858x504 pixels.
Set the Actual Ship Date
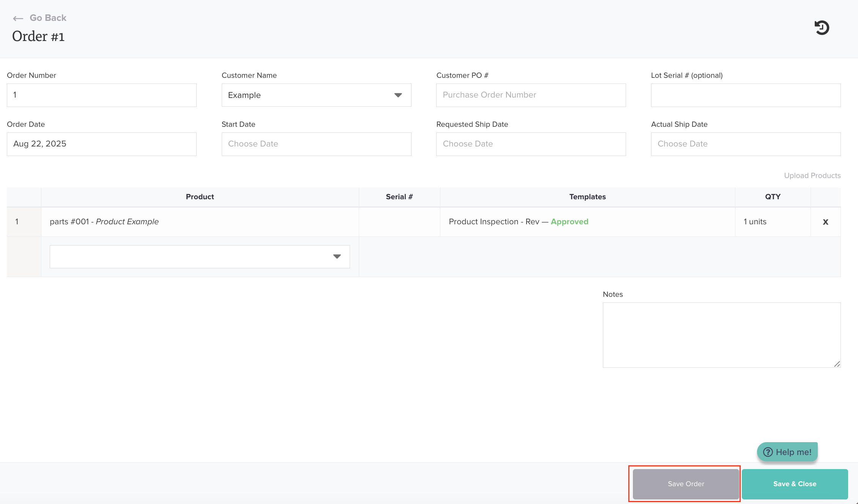point(746,144)
